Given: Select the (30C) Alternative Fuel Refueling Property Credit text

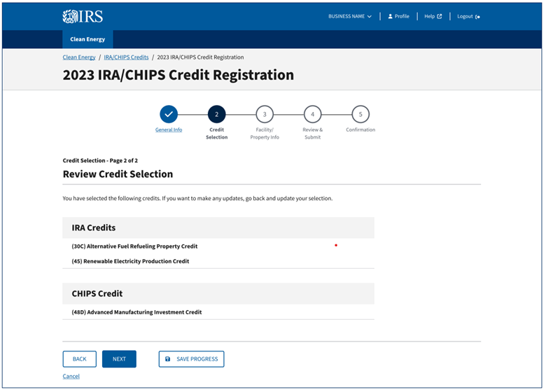Looking at the screenshot, I should pyautogui.click(x=134, y=246).
